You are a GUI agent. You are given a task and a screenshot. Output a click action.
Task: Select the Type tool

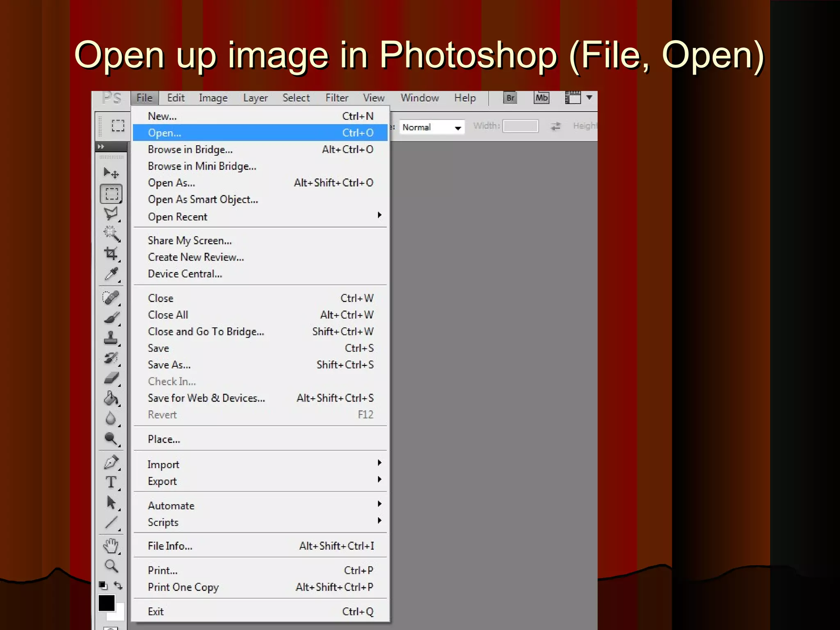coord(111,482)
